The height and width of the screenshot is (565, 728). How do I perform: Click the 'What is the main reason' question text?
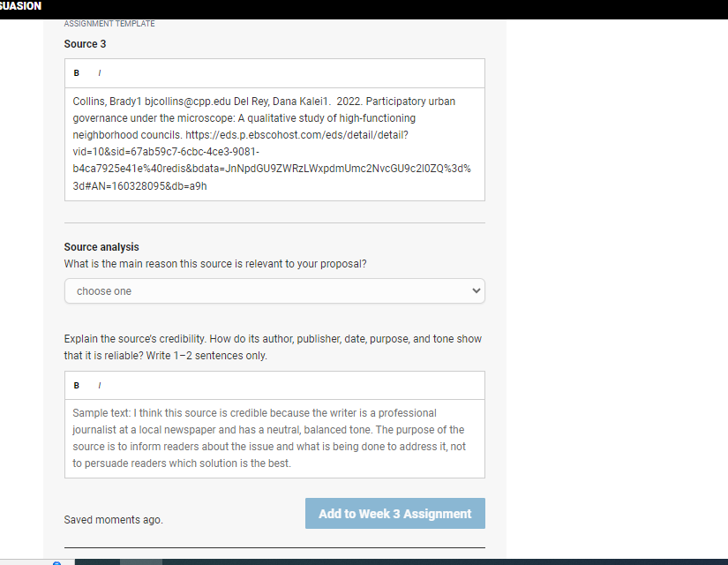coord(215,264)
